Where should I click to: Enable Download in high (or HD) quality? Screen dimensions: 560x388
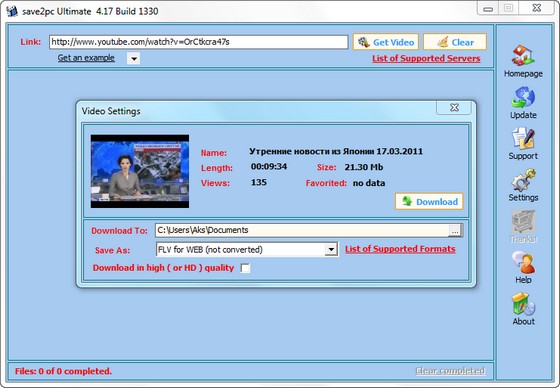click(245, 268)
